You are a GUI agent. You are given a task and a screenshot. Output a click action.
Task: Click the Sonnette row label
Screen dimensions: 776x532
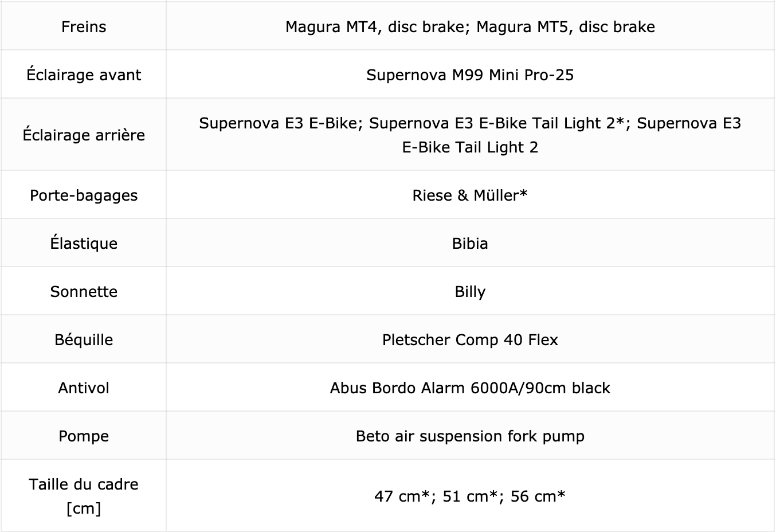pos(84,292)
